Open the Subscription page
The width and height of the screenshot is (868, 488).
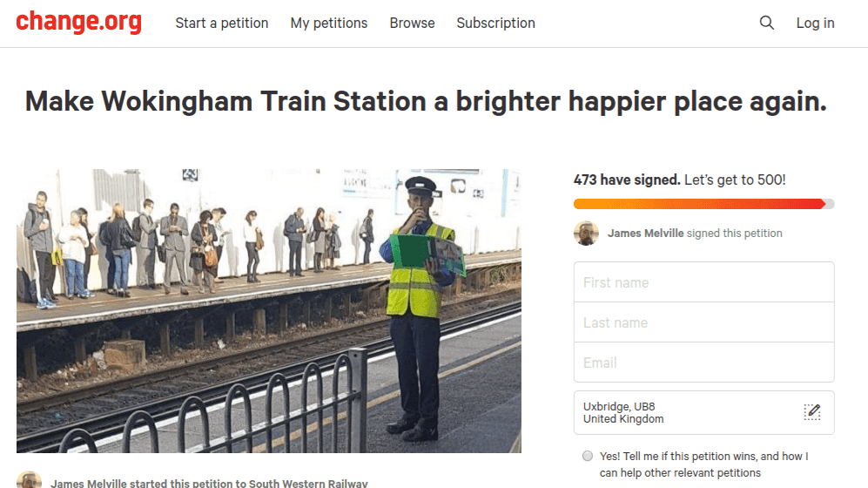click(495, 23)
